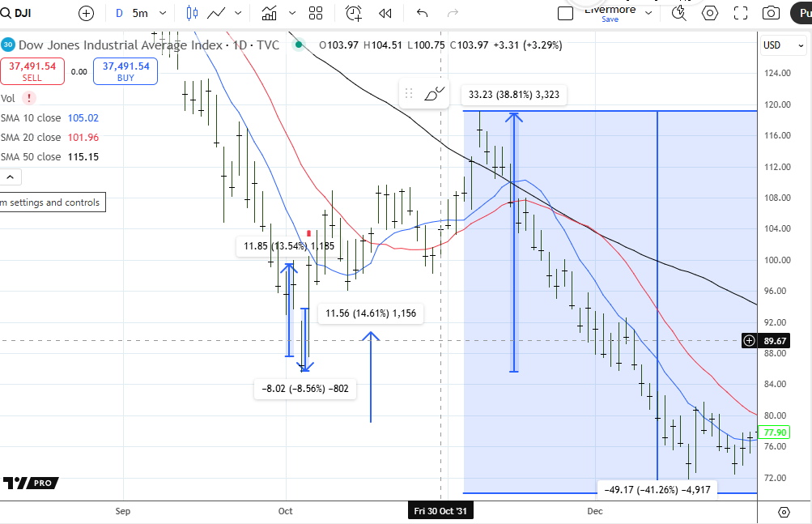Image resolution: width=812 pixels, height=524 pixels.
Task: Open time axis settings gear icon
Action: click(784, 512)
